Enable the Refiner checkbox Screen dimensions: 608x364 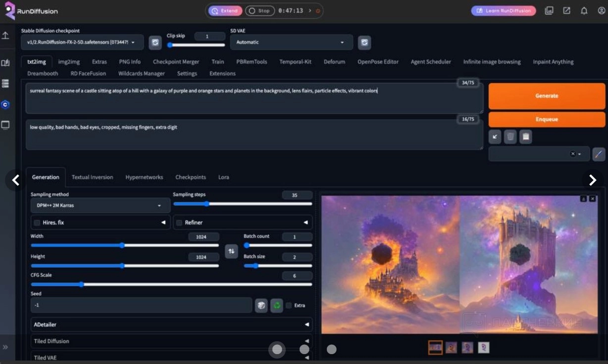pyautogui.click(x=179, y=223)
